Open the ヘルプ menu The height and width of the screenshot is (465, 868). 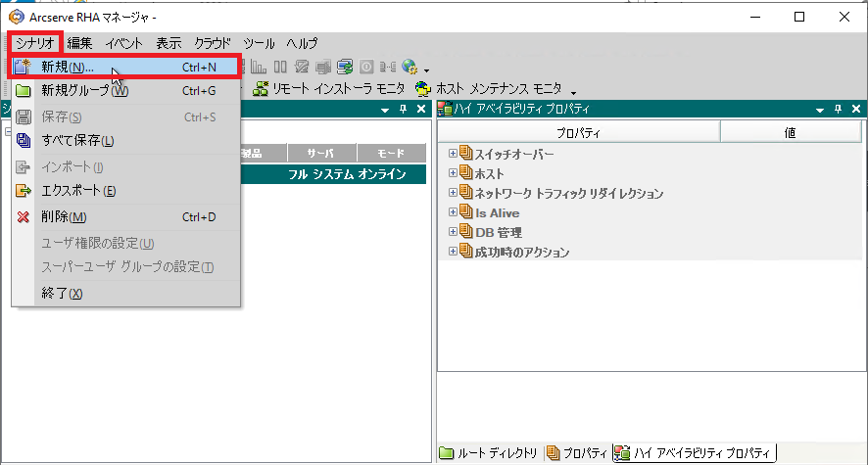pos(302,43)
